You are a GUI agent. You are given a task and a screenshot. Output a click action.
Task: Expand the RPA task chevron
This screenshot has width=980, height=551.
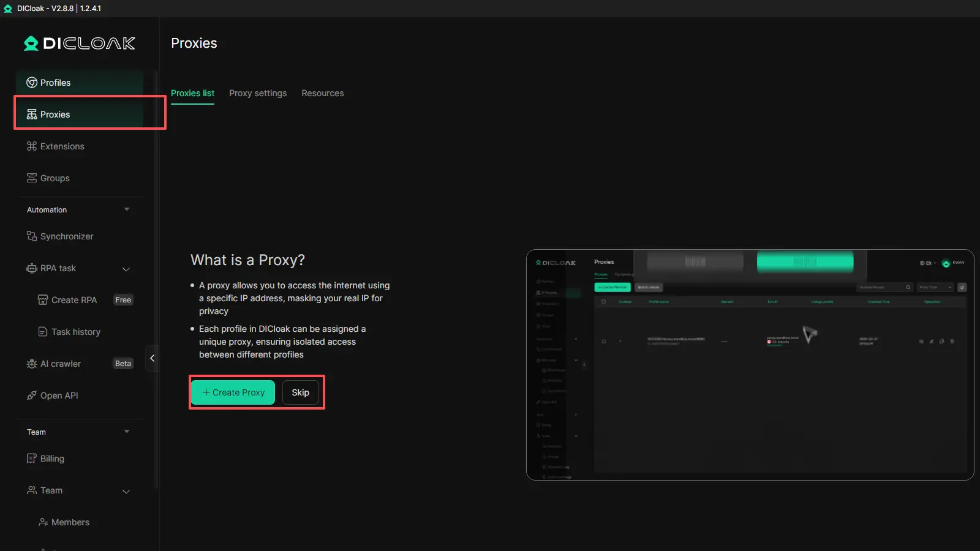[126, 269]
